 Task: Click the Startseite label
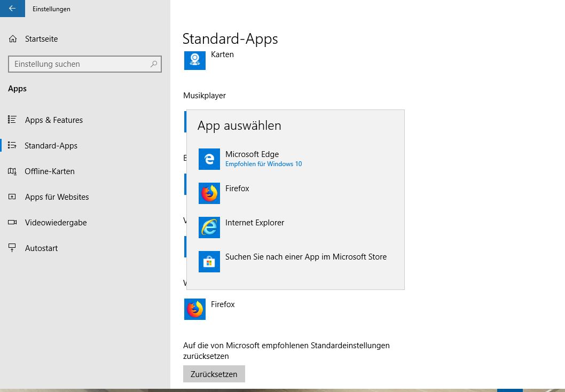(42, 39)
